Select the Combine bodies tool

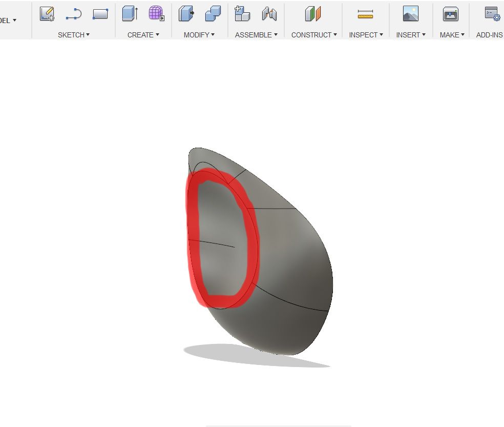click(x=213, y=14)
